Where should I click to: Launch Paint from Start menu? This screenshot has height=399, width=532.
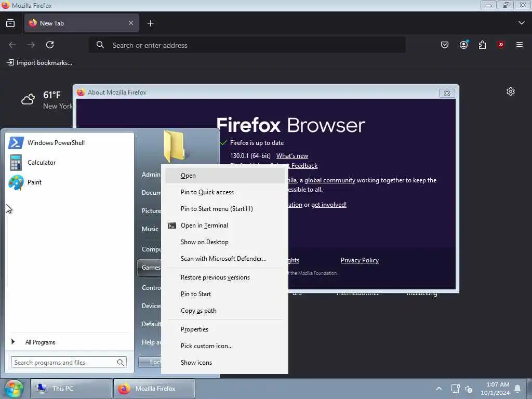click(x=69, y=182)
